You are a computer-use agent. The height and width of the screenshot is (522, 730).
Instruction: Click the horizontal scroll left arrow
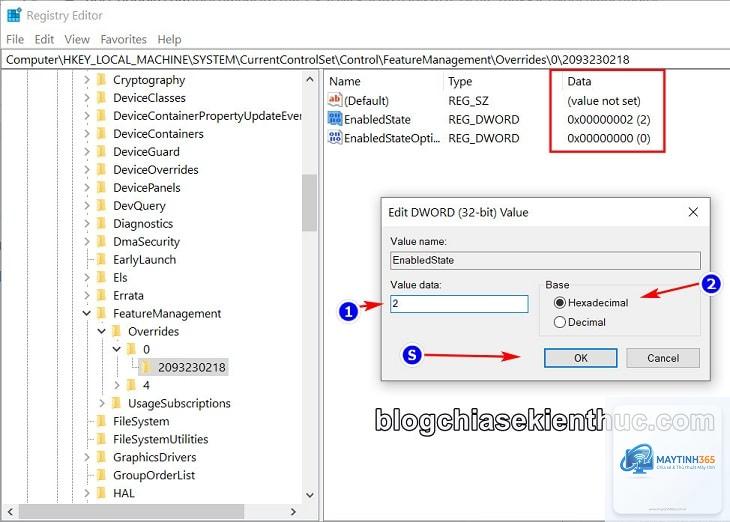coord(10,511)
